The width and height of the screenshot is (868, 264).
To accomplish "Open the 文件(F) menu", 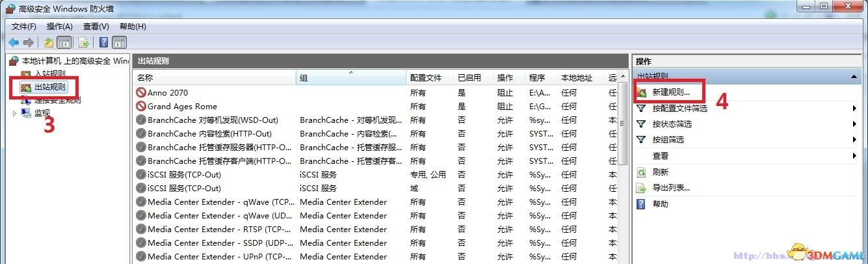I will click(x=24, y=26).
